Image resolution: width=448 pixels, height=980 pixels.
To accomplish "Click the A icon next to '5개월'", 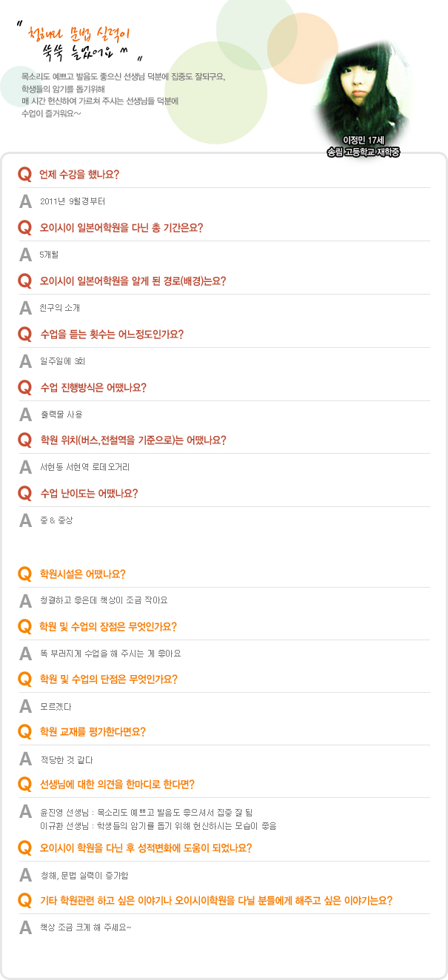I will point(25,255).
